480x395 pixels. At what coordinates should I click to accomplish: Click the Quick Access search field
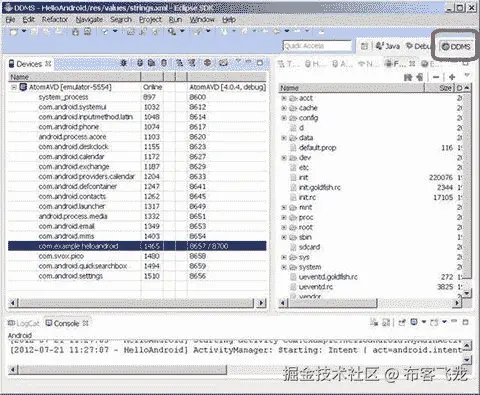(317, 46)
